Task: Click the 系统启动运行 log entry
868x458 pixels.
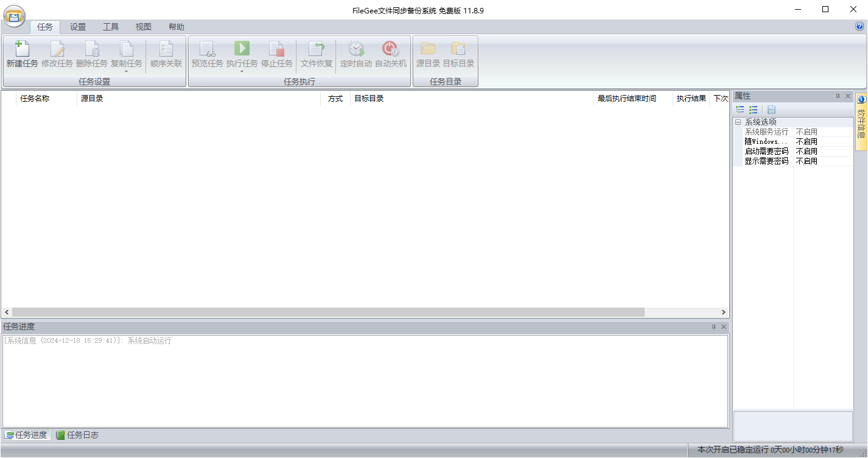Action: (88, 340)
